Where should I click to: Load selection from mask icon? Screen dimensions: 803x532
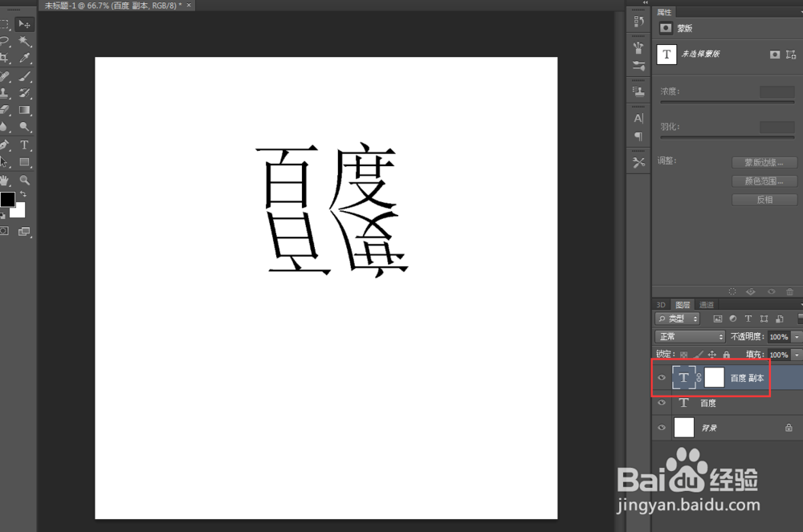point(732,291)
